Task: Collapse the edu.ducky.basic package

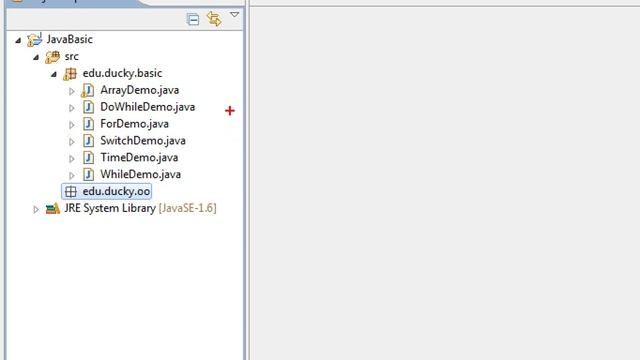Action: [54, 74]
